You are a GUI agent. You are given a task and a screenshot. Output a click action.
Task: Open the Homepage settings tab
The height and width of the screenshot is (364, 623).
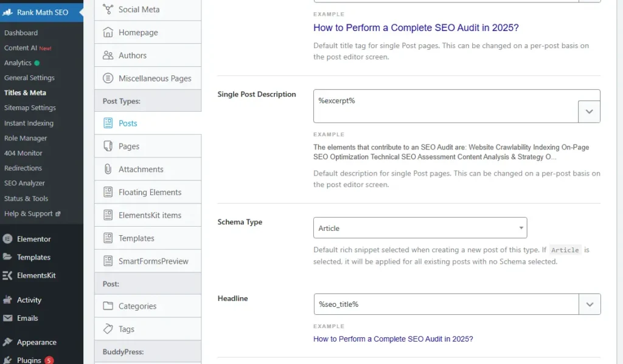click(x=148, y=32)
